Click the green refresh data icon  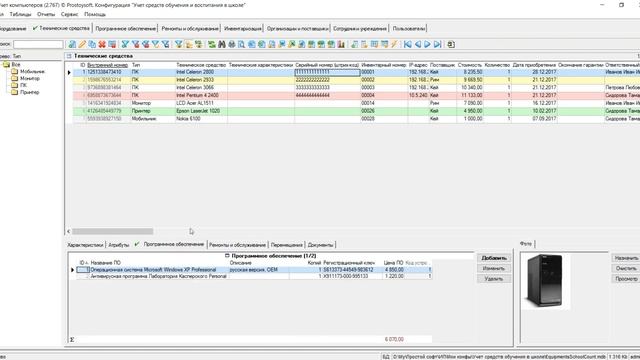211,44
